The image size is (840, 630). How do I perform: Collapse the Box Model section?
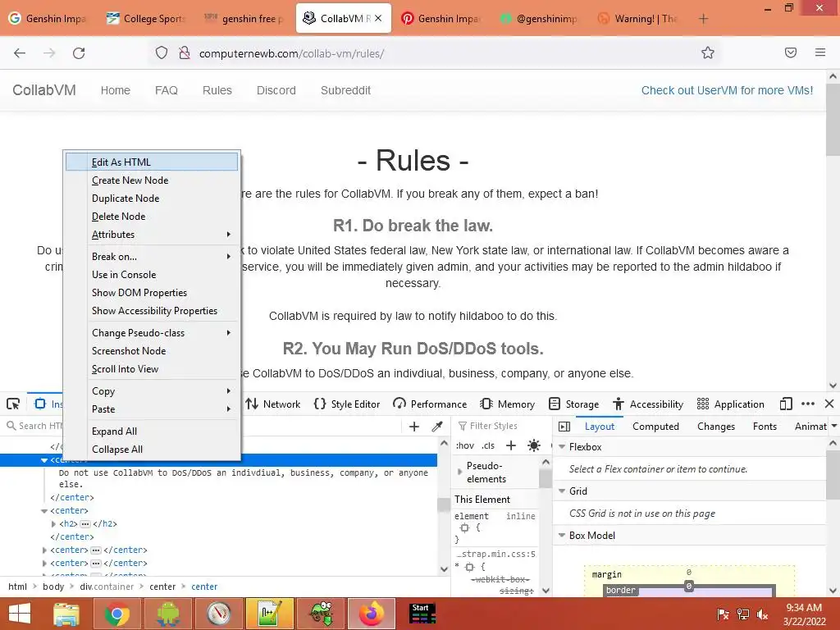point(562,535)
